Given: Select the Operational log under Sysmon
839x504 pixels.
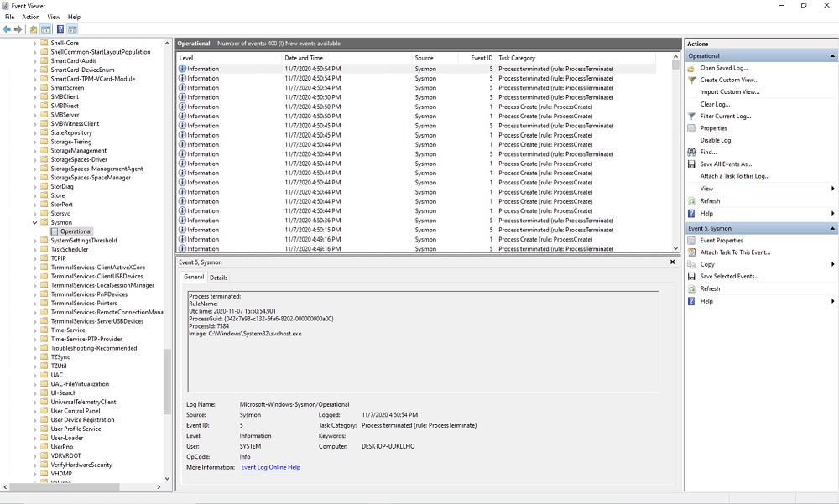Looking at the screenshot, I should click(x=76, y=231).
